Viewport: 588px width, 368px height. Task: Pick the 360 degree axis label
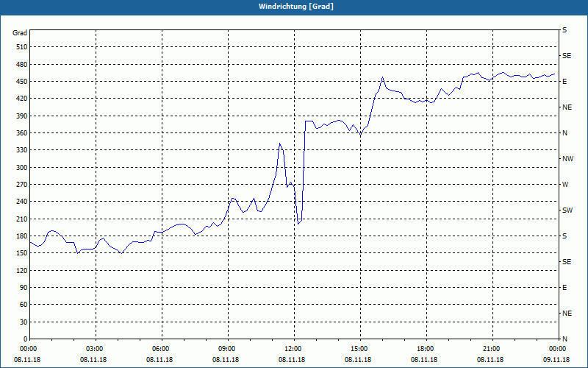(22, 133)
